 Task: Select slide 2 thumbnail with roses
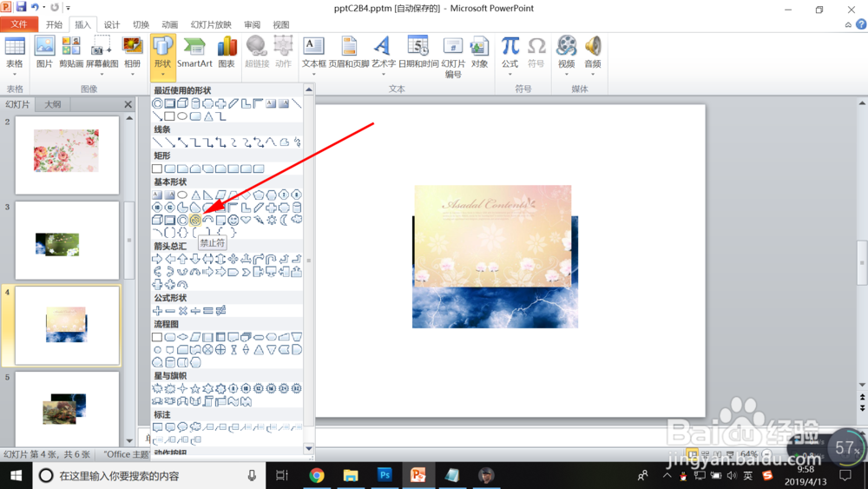[67, 155]
